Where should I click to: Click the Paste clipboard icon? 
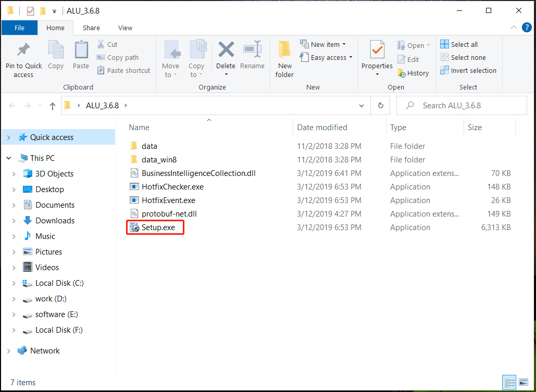(x=81, y=50)
